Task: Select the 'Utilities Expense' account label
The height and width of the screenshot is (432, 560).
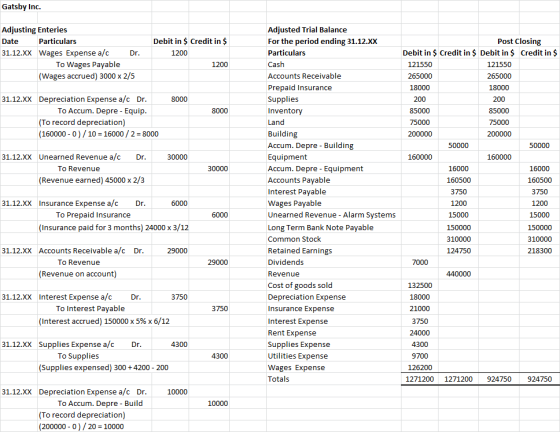Action: point(298,356)
